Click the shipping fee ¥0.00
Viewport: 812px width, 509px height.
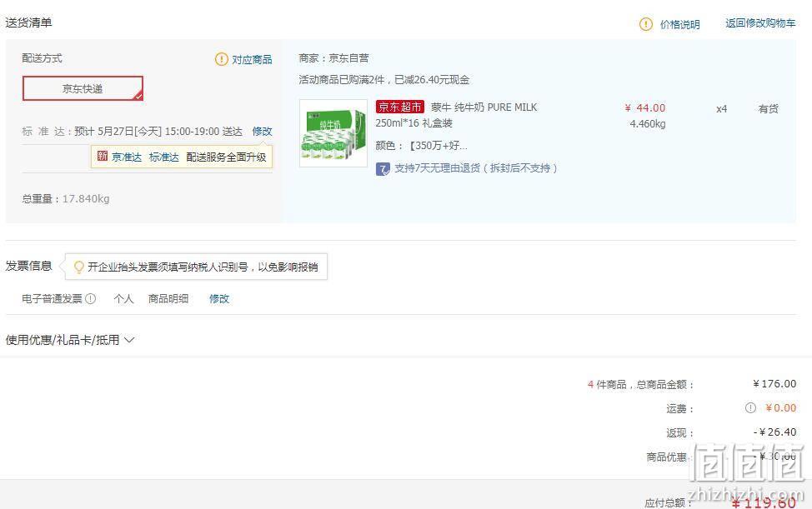[781, 407]
